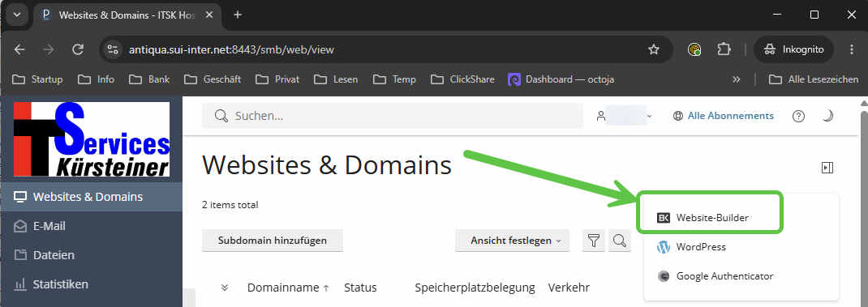Click the address bar URL

pos(231,49)
